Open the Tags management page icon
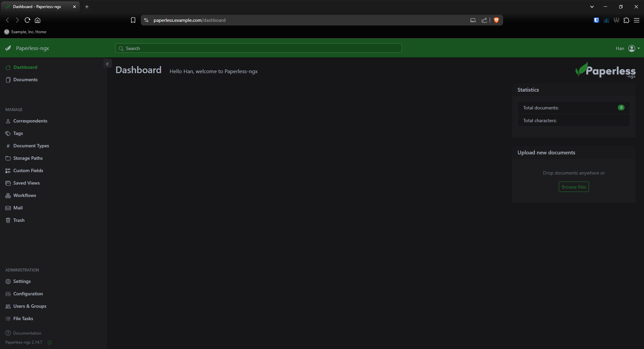644x349 pixels. pos(8,134)
